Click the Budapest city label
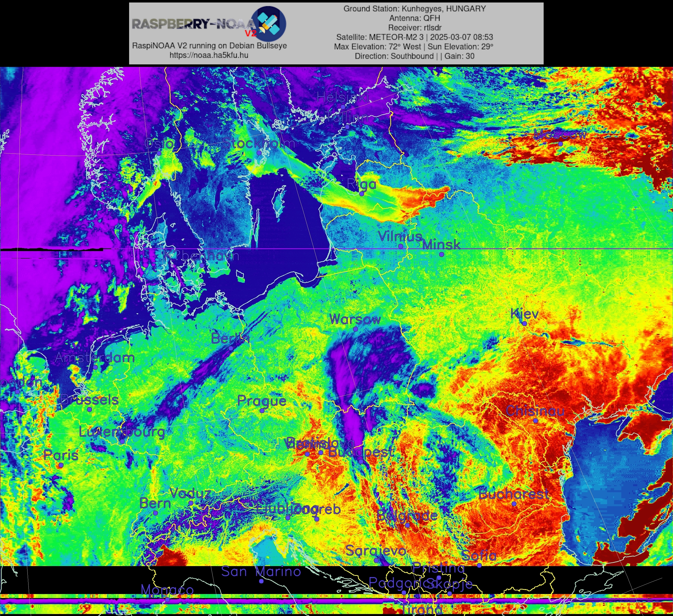The width and height of the screenshot is (673, 616). 361,453
